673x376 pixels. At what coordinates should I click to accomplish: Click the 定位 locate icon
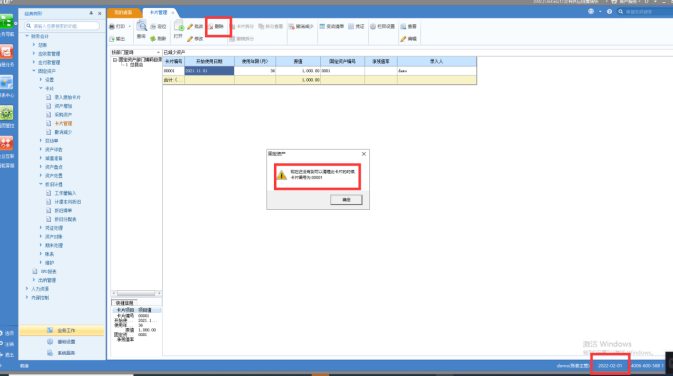tap(153, 27)
